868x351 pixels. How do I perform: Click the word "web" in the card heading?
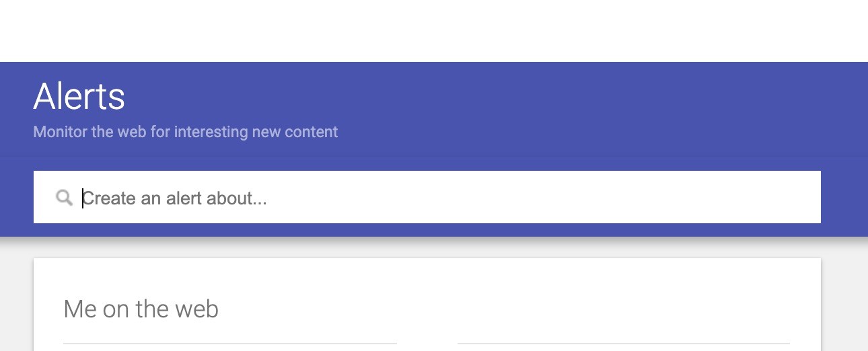click(x=196, y=309)
